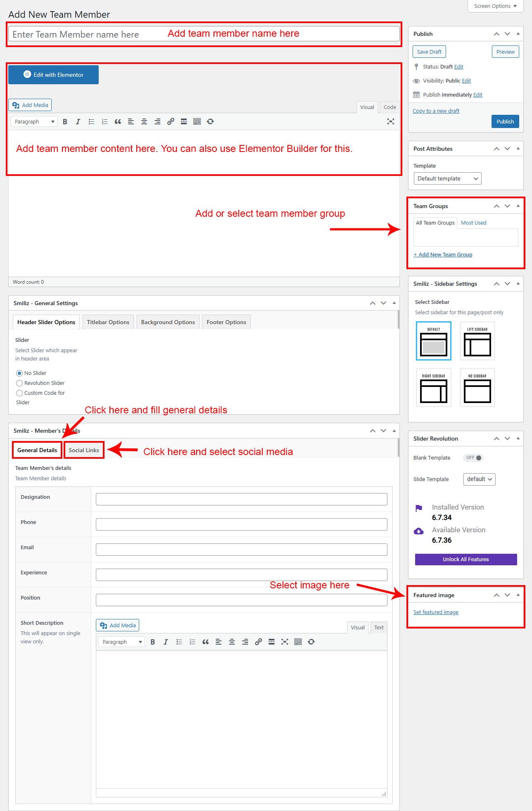Click align center icon in Short Description editor

(232, 642)
